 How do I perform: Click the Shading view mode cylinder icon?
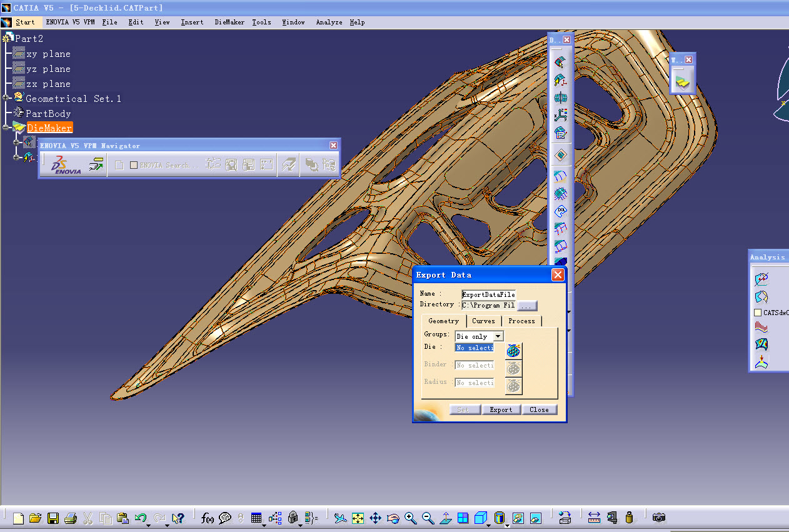(499, 517)
